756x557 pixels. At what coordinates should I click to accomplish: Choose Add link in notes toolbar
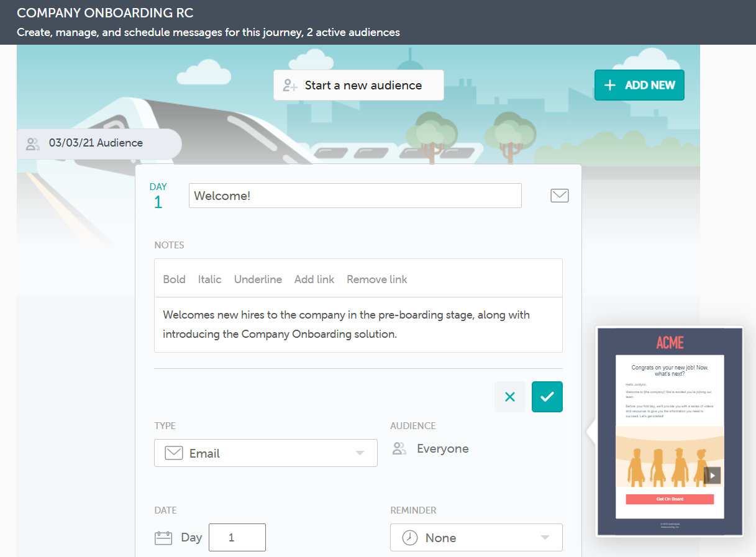pos(314,279)
